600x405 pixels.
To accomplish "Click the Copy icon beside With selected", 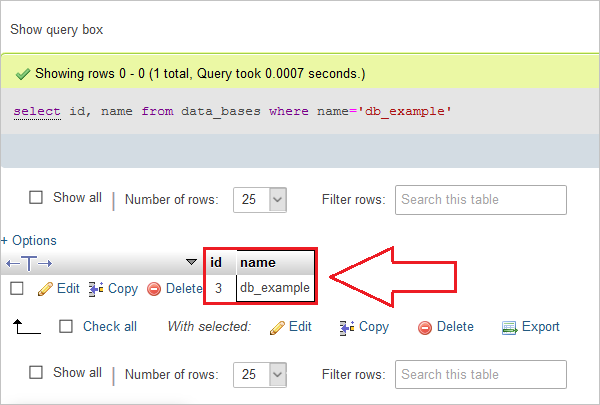I will click(347, 327).
